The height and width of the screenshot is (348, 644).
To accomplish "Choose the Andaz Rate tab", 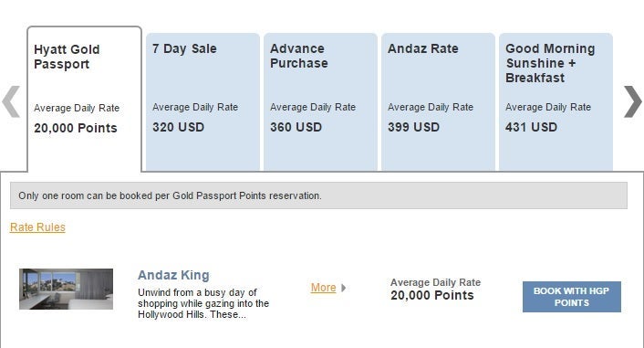I will coord(438,101).
